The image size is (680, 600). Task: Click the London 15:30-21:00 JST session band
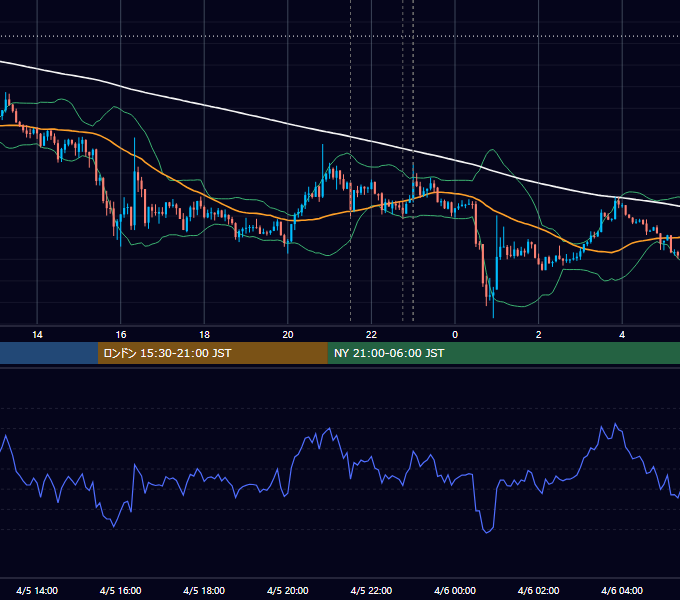[212, 353]
